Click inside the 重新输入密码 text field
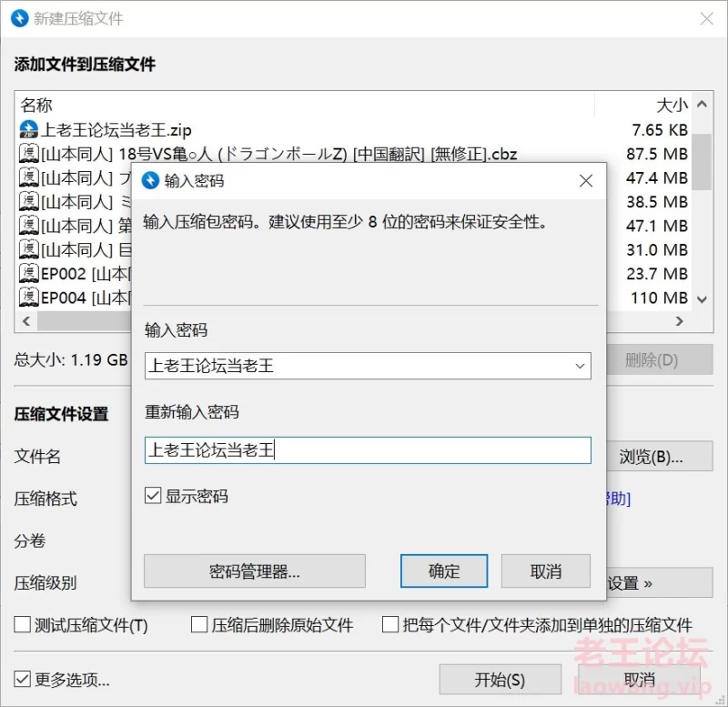 (x=368, y=449)
